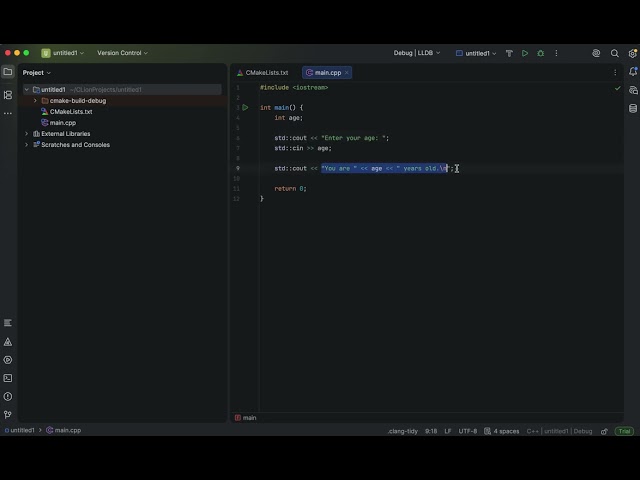Open the Services tool window icon

(8, 360)
